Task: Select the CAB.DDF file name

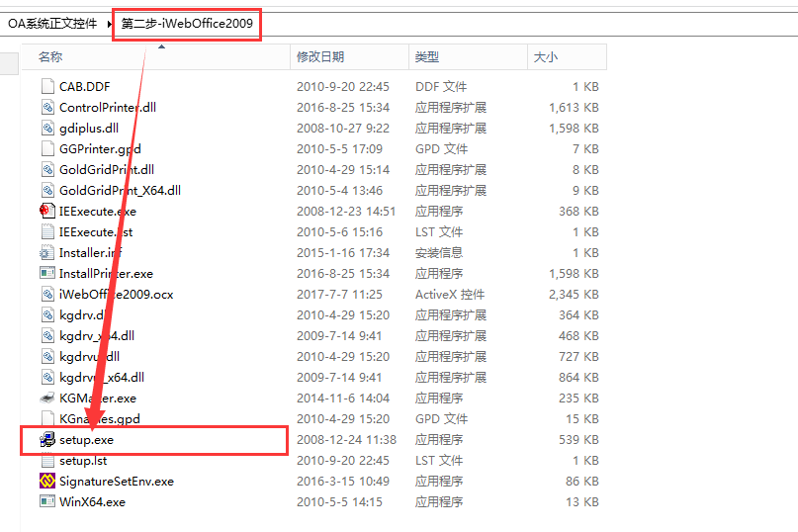Action: coord(84,87)
